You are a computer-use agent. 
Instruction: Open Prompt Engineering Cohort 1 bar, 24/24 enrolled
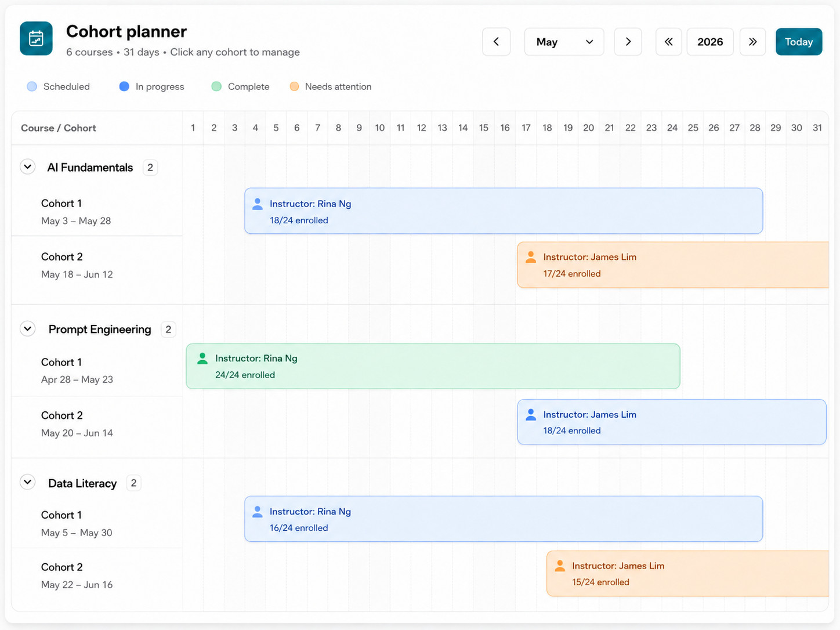click(433, 366)
